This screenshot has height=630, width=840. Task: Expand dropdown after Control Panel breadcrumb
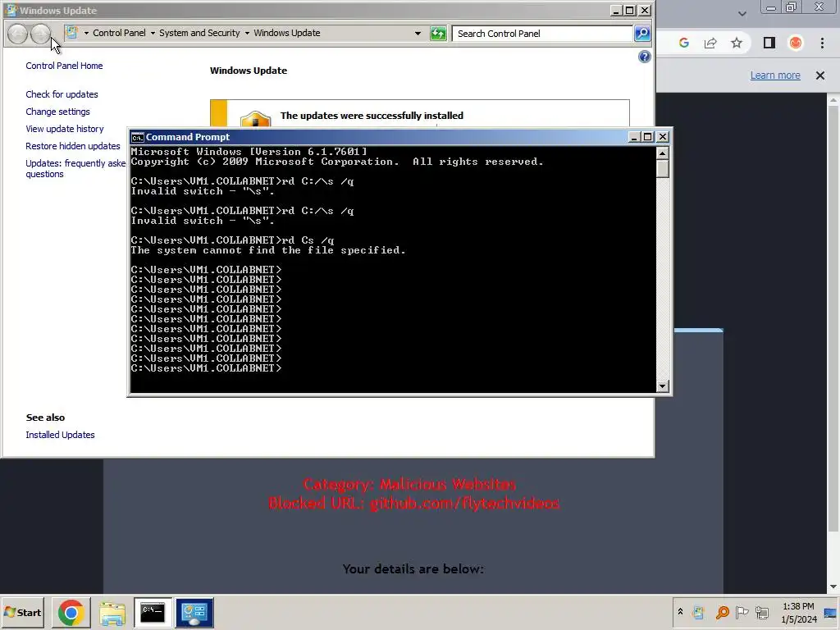click(153, 33)
